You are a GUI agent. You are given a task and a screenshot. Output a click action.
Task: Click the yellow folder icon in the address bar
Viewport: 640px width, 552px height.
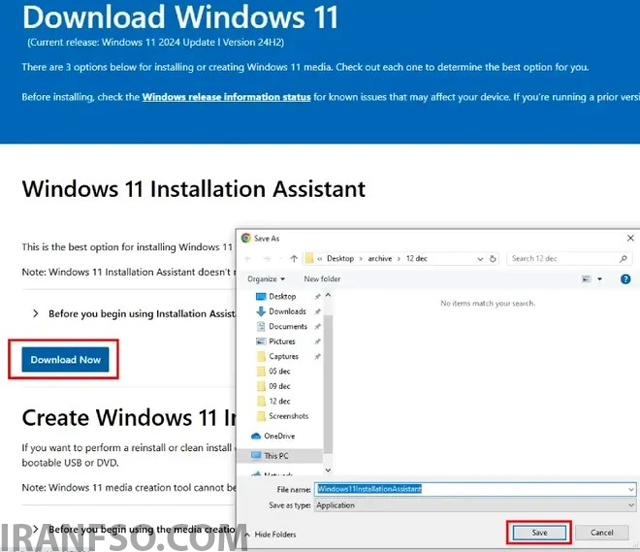[309, 258]
